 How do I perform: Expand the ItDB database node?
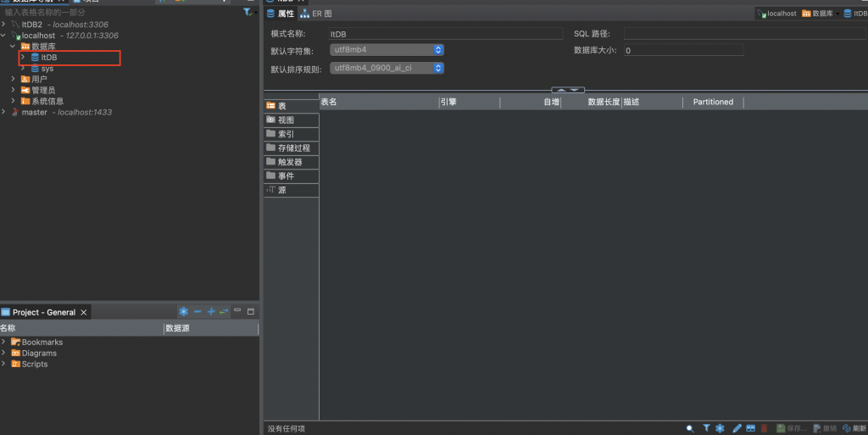click(x=23, y=57)
